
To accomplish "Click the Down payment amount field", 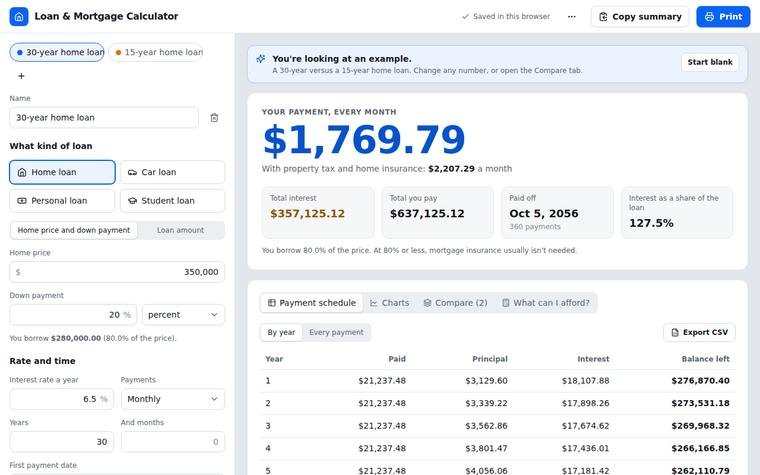I will [x=73, y=315].
